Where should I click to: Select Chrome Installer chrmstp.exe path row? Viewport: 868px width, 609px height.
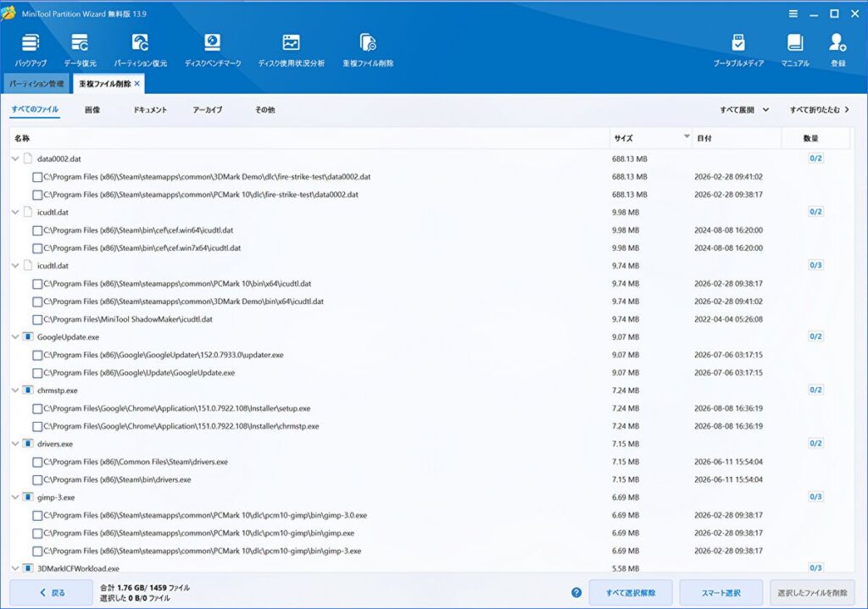click(x=430, y=426)
